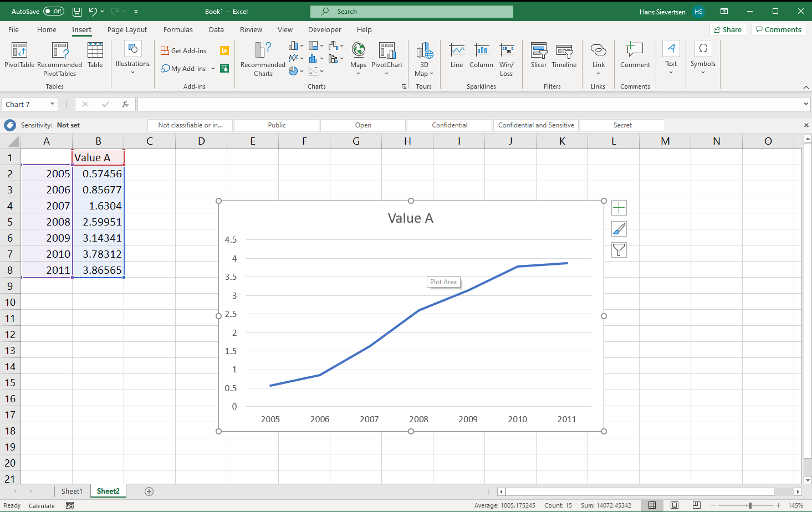812x512 pixels.
Task: Add a new sheet
Action: pyautogui.click(x=149, y=491)
